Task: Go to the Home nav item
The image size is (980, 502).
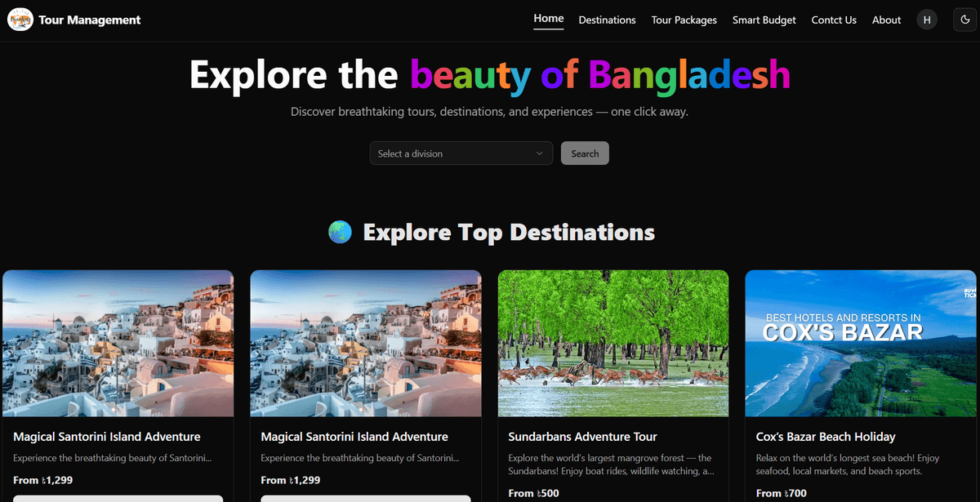Action: (x=549, y=19)
